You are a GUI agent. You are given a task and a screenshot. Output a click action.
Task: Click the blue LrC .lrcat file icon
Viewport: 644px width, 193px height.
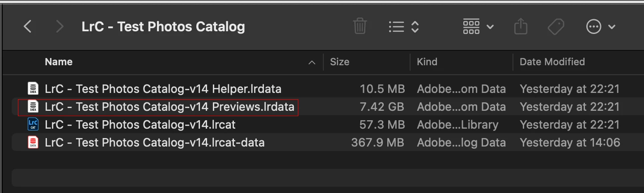tap(33, 124)
